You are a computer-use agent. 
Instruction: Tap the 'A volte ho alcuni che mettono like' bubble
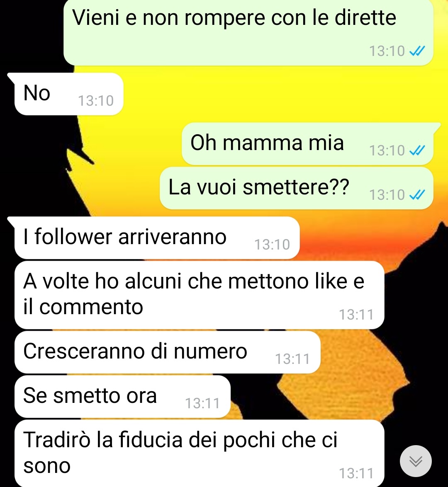point(199,295)
